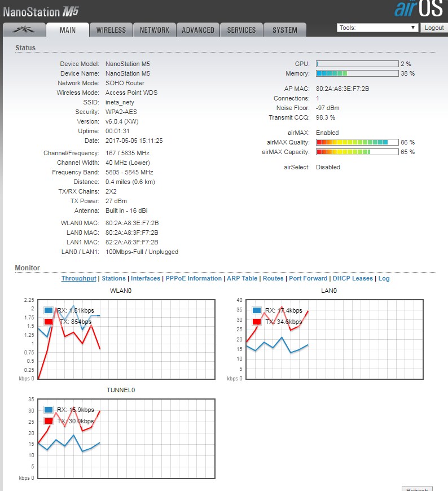Click the Memory usage bar
Viewport: 448px width, 491px height.
tap(357, 73)
